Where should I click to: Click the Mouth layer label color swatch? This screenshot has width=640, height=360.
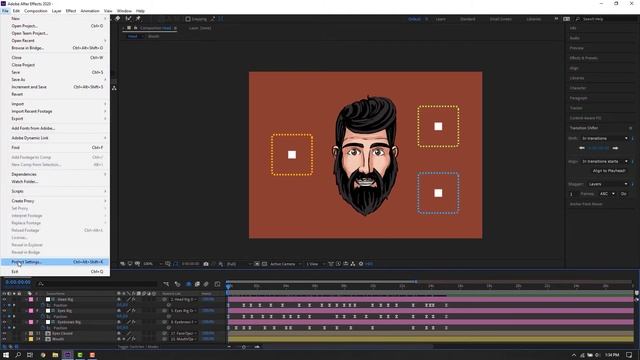tap(31, 339)
